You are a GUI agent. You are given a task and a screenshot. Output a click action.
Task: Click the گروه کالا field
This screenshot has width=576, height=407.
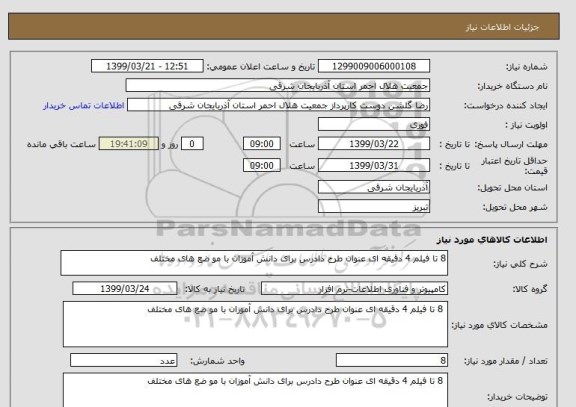pyautogui.click(x=354, y=289)
